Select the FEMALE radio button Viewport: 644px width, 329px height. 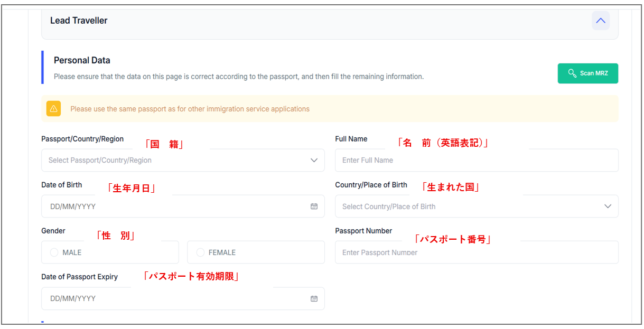(x=200, y=253)
